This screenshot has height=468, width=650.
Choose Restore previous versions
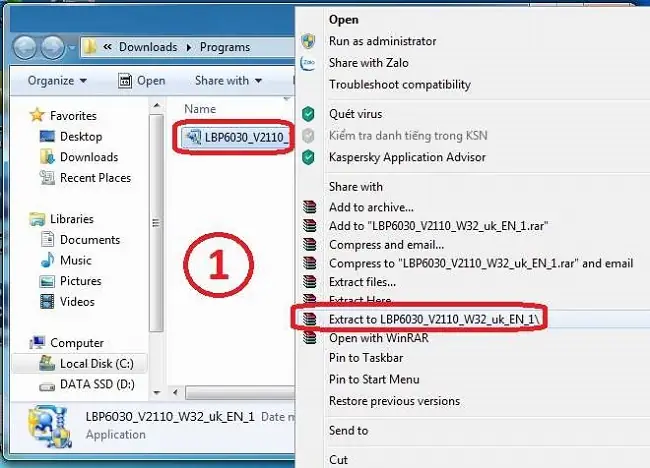point(394,401)
